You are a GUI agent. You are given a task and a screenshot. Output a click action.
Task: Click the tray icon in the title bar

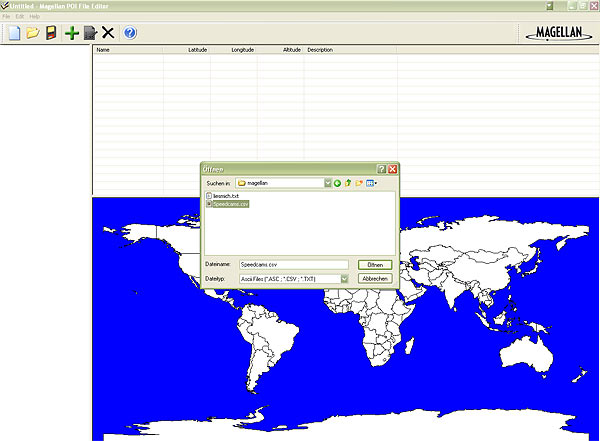pos(549,6)
